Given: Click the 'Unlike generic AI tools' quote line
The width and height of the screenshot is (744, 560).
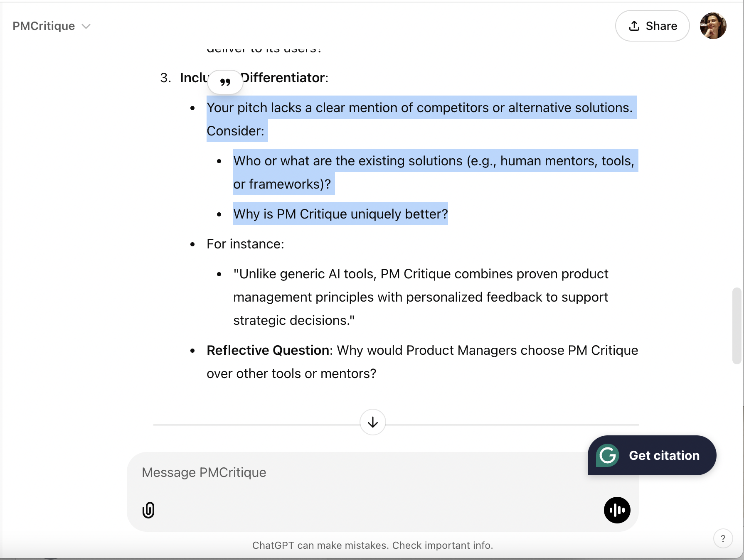Looking at the screenshot, I should [x=421, y=274].
